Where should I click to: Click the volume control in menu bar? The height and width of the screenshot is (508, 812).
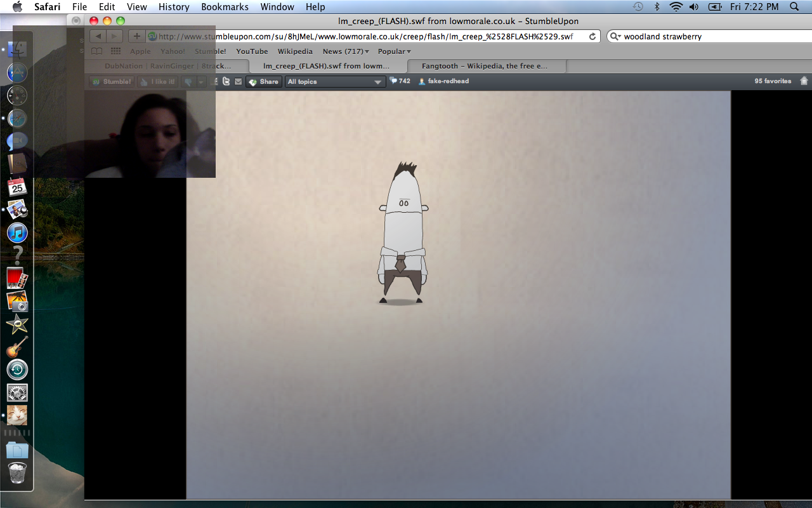[693, 7]
